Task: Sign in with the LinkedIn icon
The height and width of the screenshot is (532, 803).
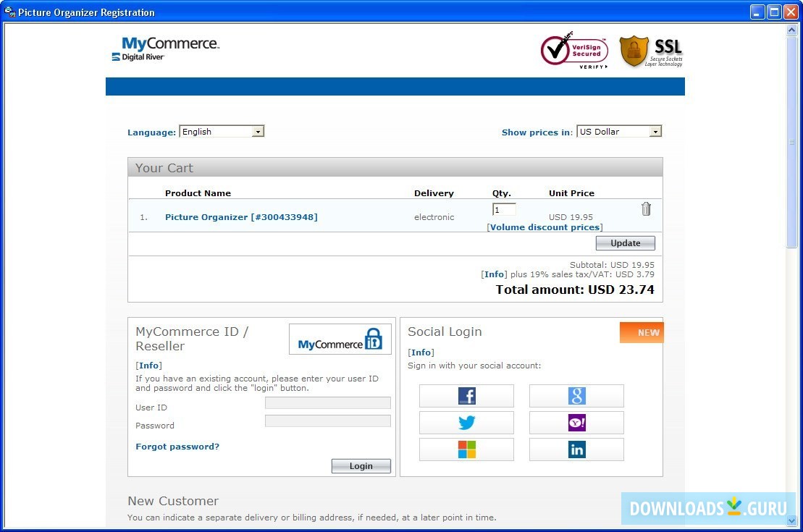Action: 576,449
